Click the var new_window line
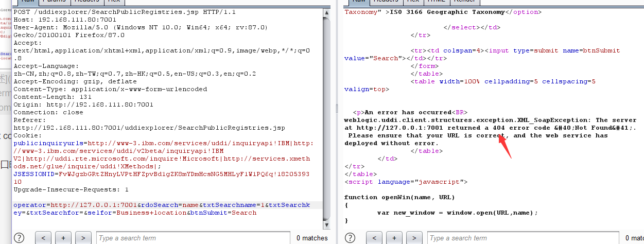Viewport: 644px width, 244px height. pos(458,213)
